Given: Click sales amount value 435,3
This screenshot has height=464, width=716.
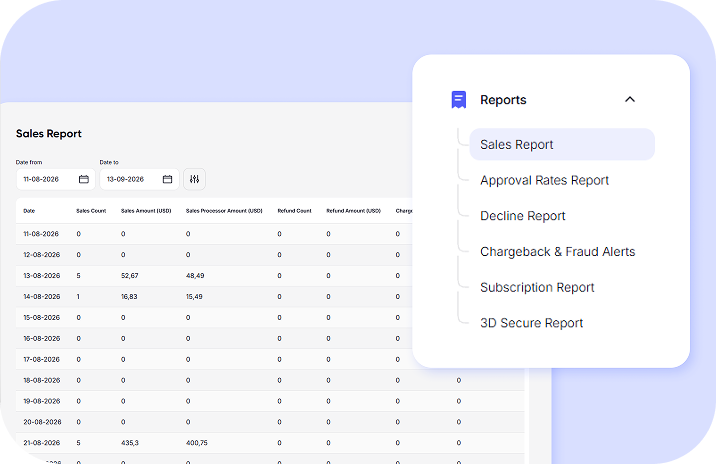Looking at the screenshot, I should pos(130,443).
